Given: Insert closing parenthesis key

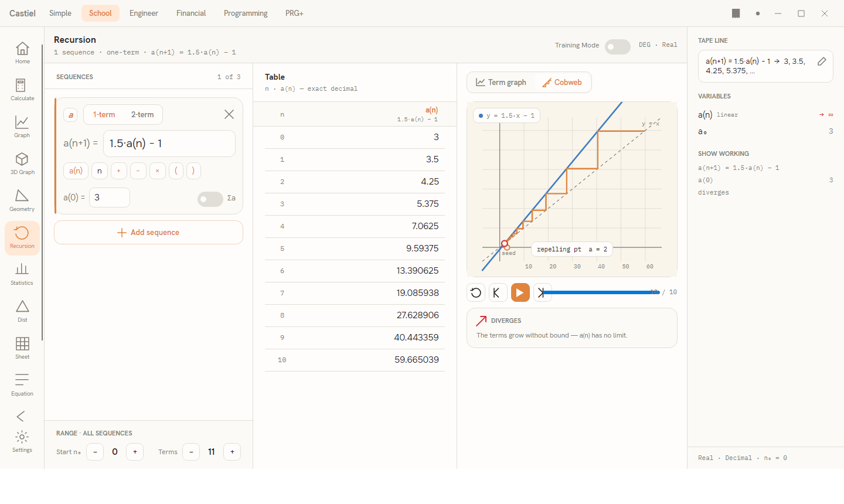Looking at the screenshot, I should pos(193,171).
